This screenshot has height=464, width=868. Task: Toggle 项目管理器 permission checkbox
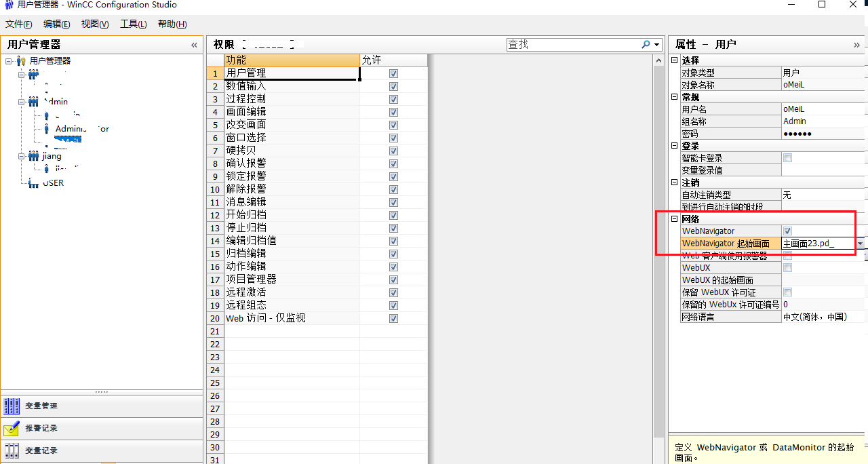pyautogui.click(x=394, y=279)
